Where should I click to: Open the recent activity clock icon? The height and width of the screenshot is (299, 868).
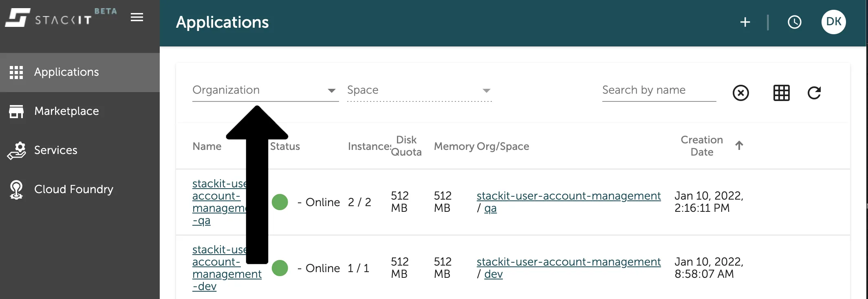click(x=794, y=22)
